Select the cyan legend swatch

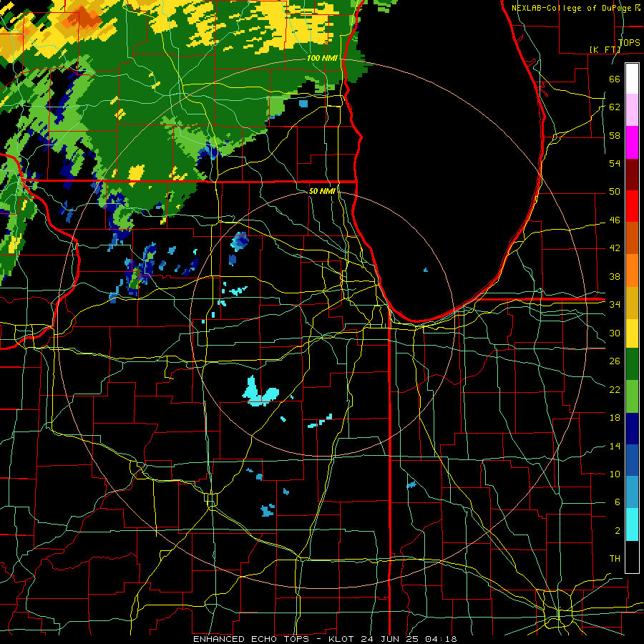tap(632, 525)
